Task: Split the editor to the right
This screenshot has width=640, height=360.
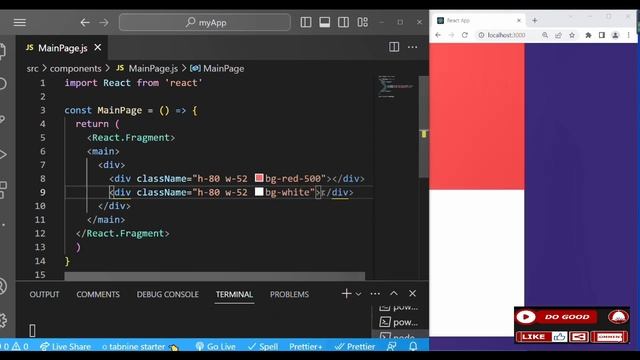Action: 394,47
